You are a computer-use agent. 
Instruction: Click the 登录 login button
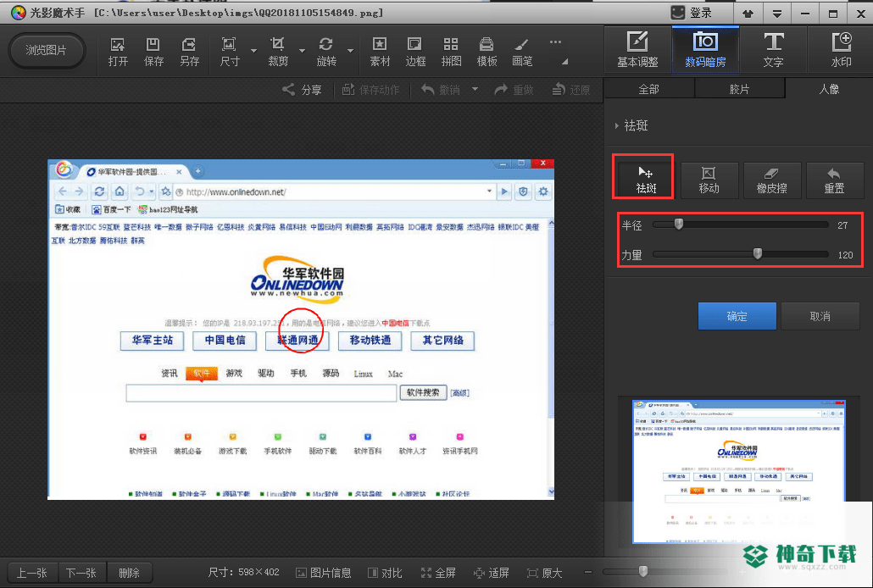tap(692, 13)
